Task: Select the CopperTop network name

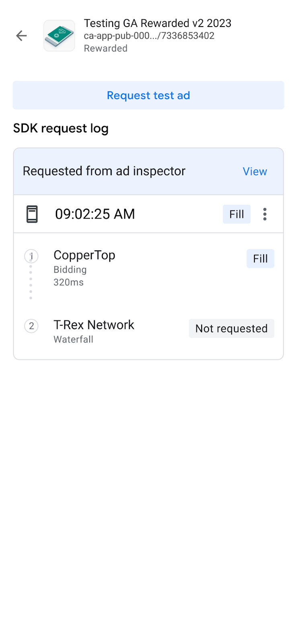Action: 84,255
